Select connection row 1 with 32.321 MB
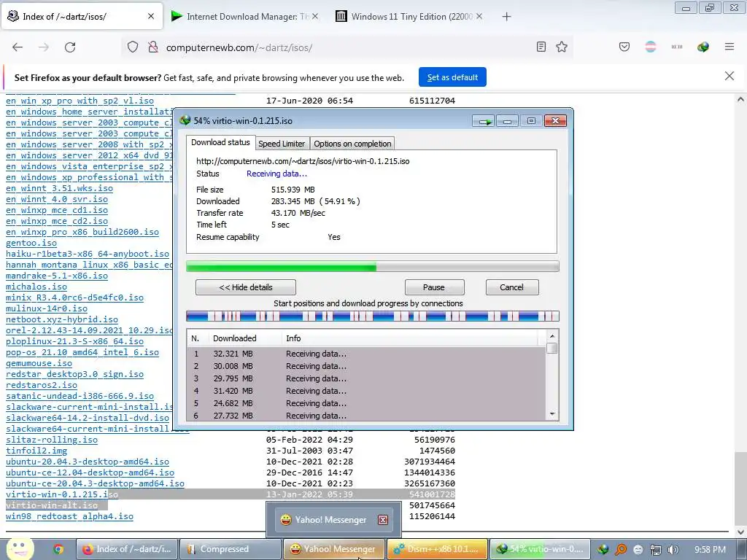The image size is (747, 560). point(366,354)
